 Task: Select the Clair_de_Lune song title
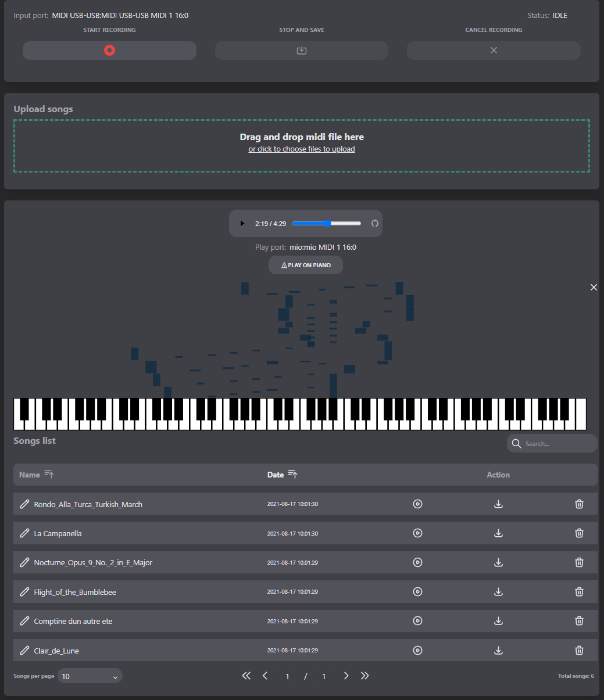(x=56, y=651)
